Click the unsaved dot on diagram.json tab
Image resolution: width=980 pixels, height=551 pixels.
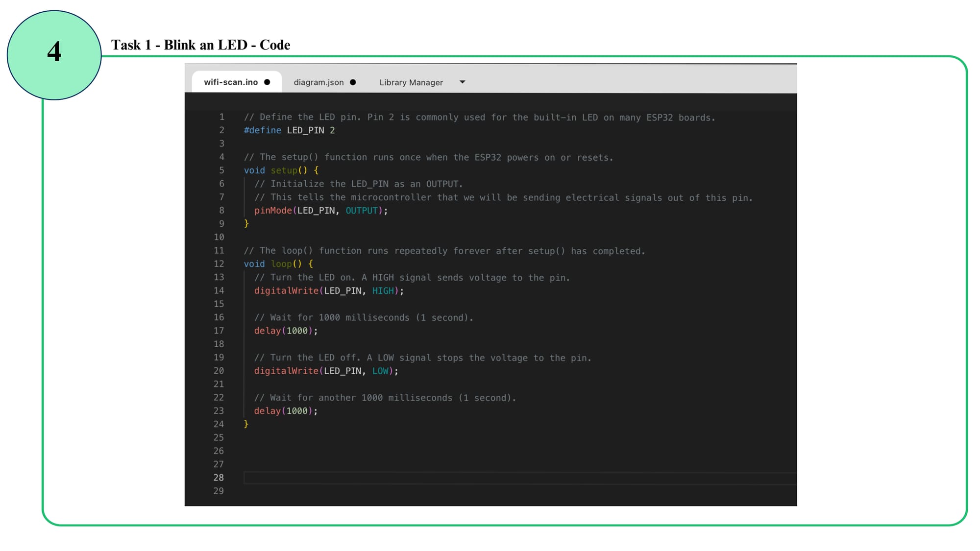point(353,82)
